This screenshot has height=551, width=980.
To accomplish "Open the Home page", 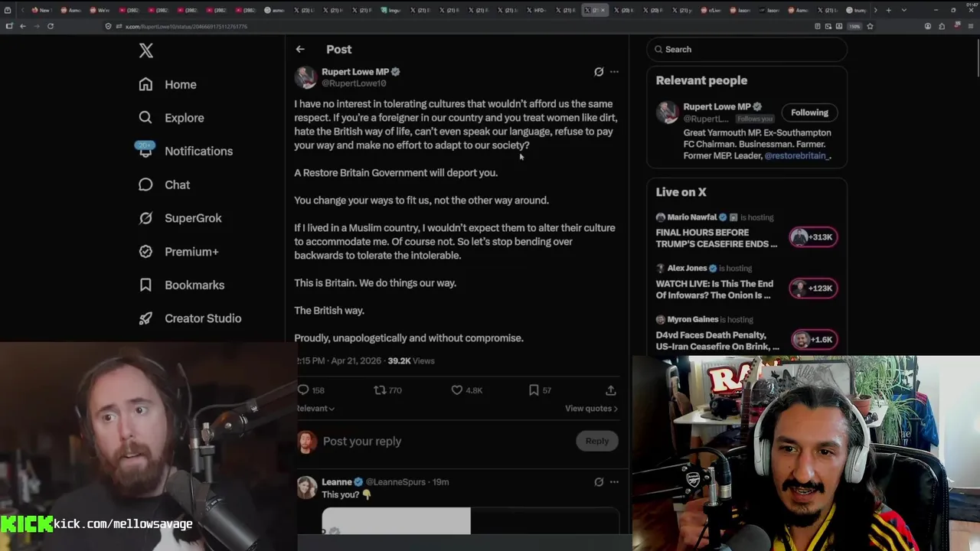I will [168, 84].
